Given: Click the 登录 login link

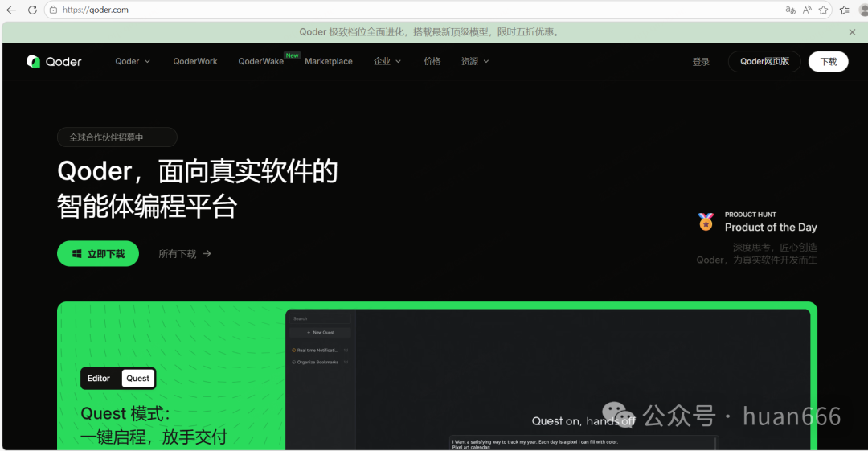Looking at the screenshot, I should 701,62.
